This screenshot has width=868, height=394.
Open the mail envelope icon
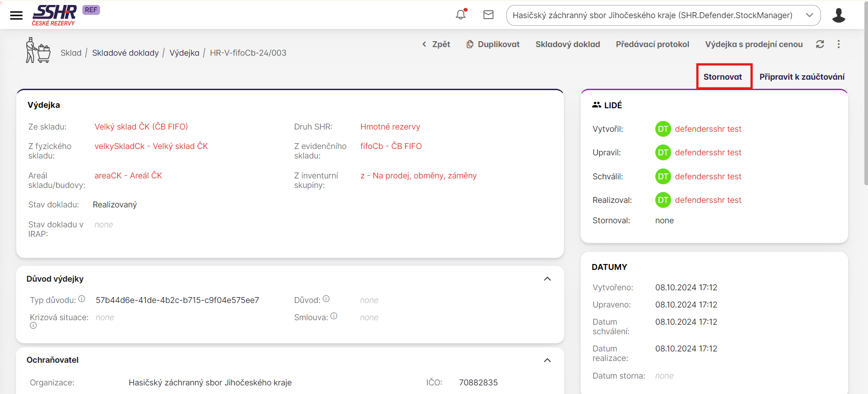coord(488,15)
